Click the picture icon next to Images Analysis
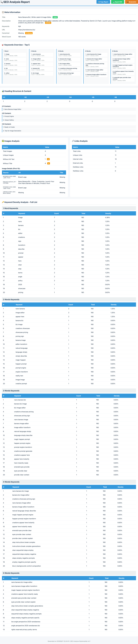Screen dimensions: 138x644 pos(3,141)
